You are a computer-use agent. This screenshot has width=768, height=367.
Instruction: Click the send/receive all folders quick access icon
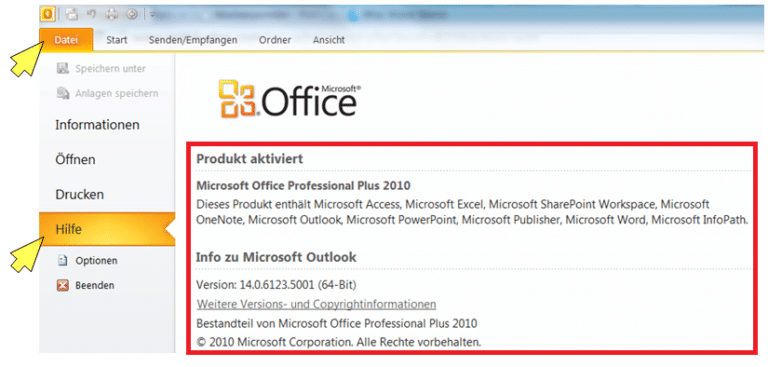(72, 15)
